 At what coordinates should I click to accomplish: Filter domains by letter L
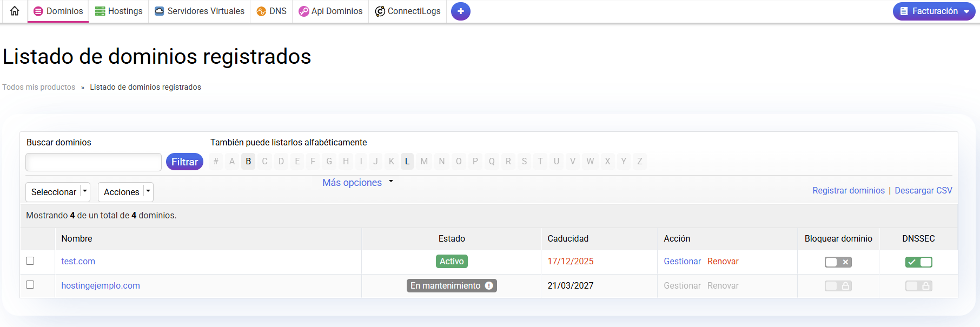coord(407,161)
